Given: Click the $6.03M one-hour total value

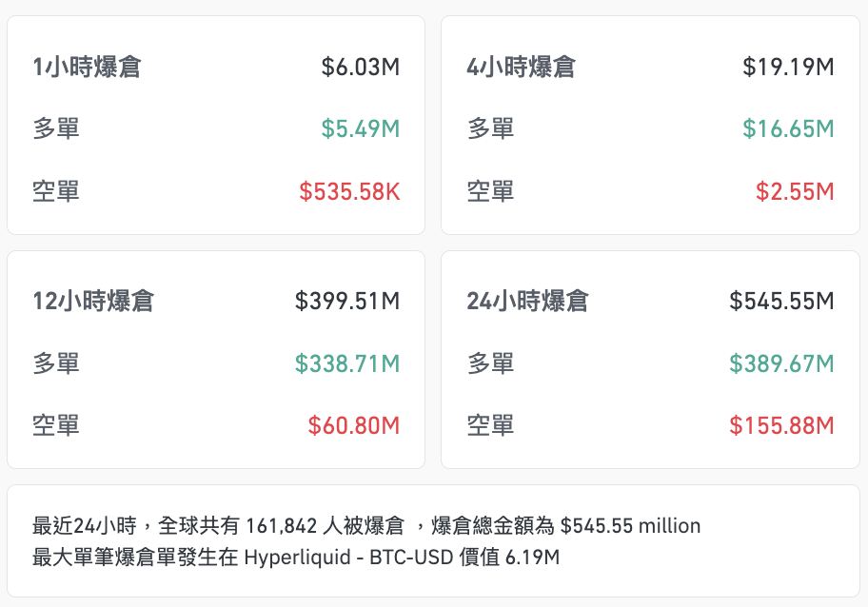Looking at the screenshot, I should point(361,68).
